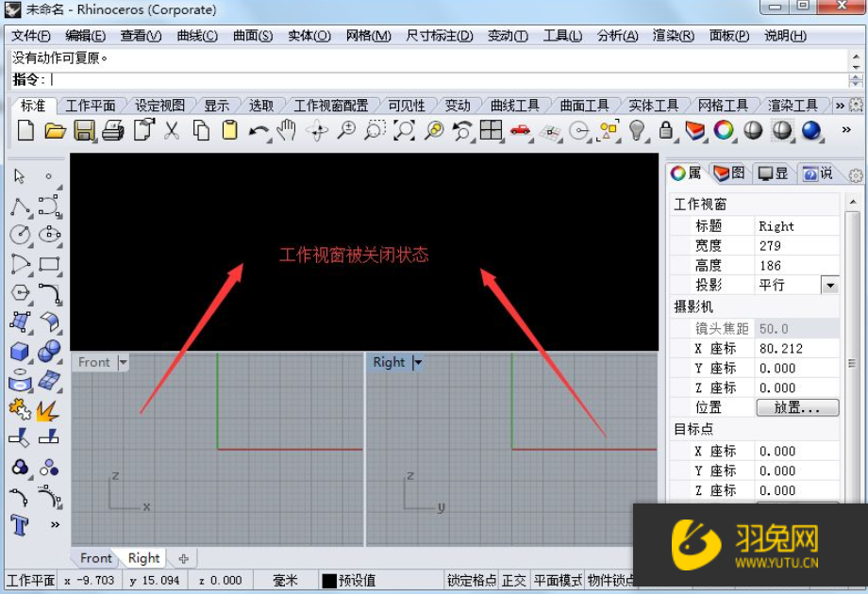Expand the toolbar tabs overflow chevron
Screen dimensions: 868x594
(x=840, y=105)
